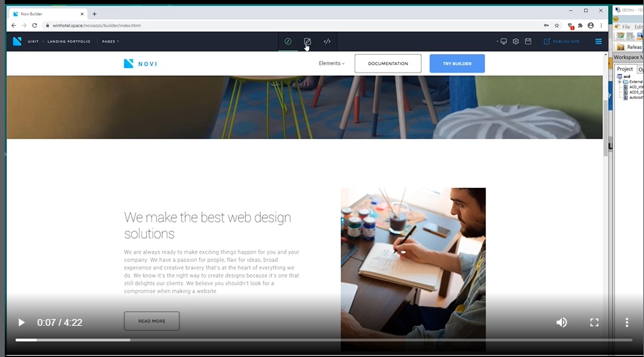644x357 pixels.
Task: Open builder settings gear icon
Action: (x=516, y=41)
